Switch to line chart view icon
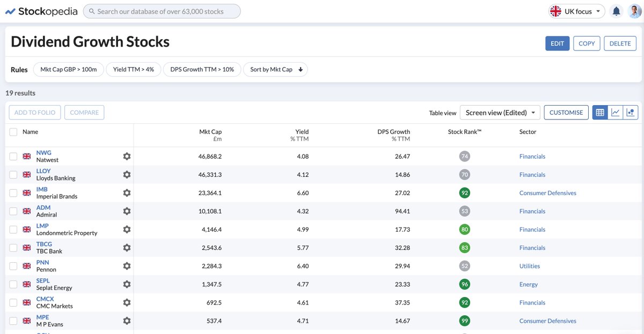The height and width of the screenshot is (334, 644). 616,113
